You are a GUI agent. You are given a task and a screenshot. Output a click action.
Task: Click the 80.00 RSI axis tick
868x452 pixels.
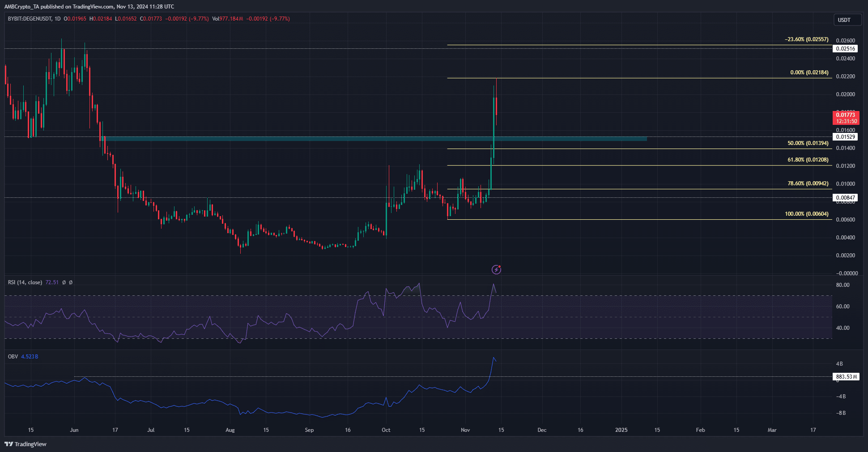point(842,285)
